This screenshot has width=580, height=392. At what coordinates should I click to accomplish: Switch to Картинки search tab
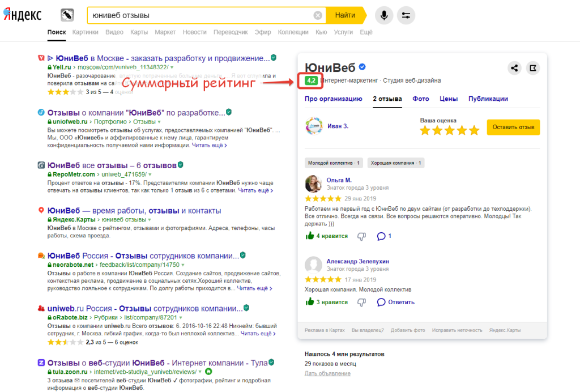coord(86,32)
